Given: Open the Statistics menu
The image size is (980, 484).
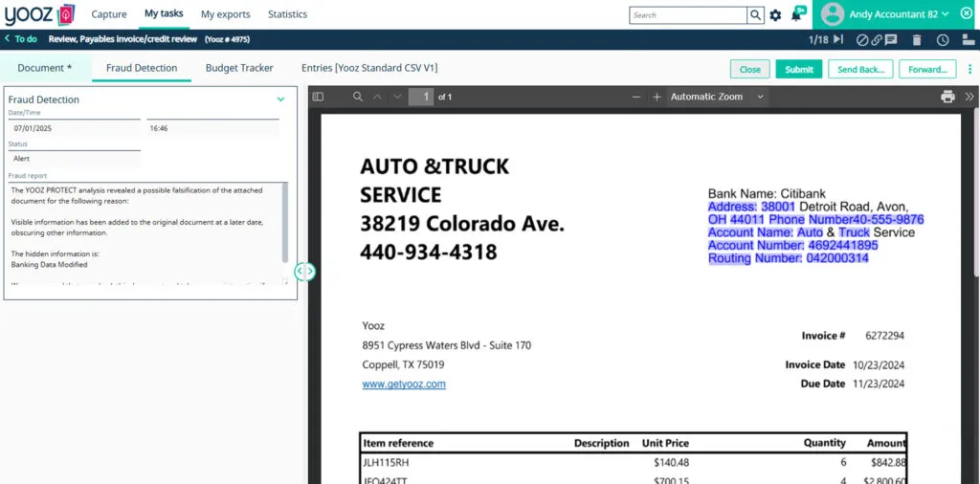Looking at the screenshot, I should click(287, 14).
